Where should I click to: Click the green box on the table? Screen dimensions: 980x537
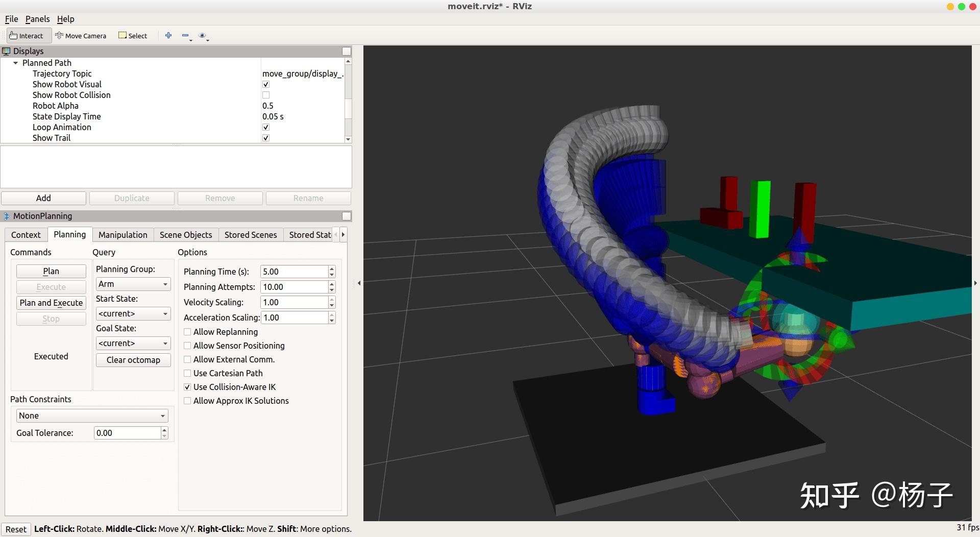click(760, 209)
